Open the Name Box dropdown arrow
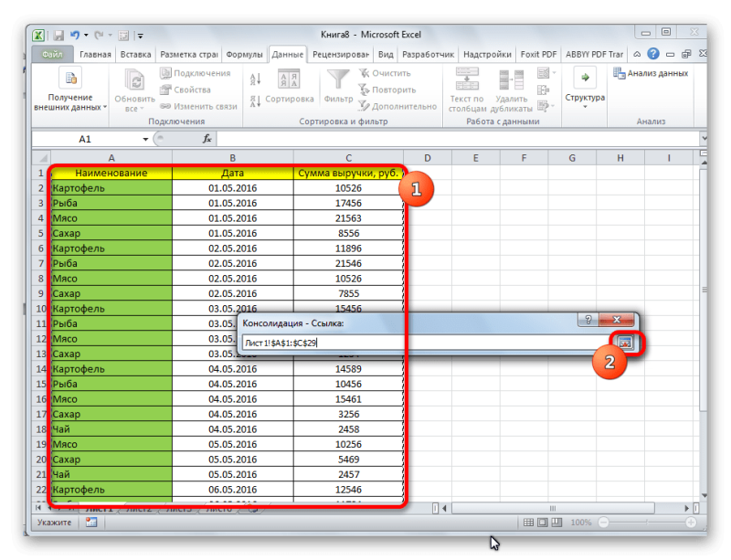 tap(145, 139)
